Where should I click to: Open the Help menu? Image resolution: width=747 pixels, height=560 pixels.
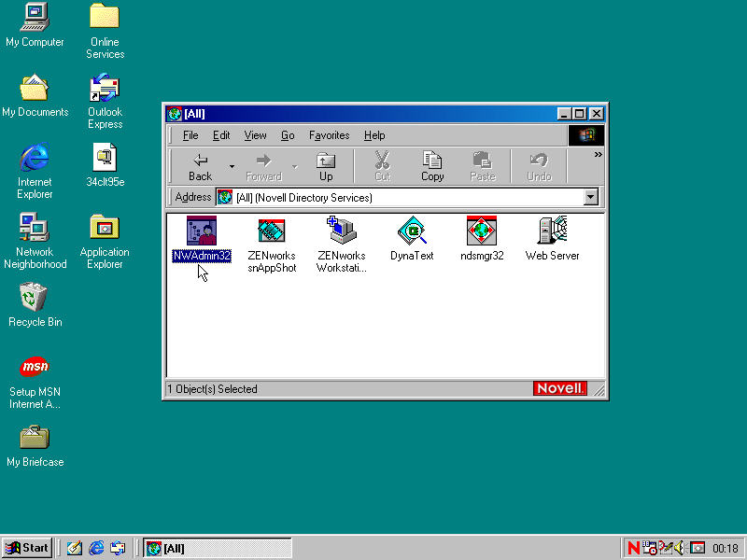click(x=374, y=135)
